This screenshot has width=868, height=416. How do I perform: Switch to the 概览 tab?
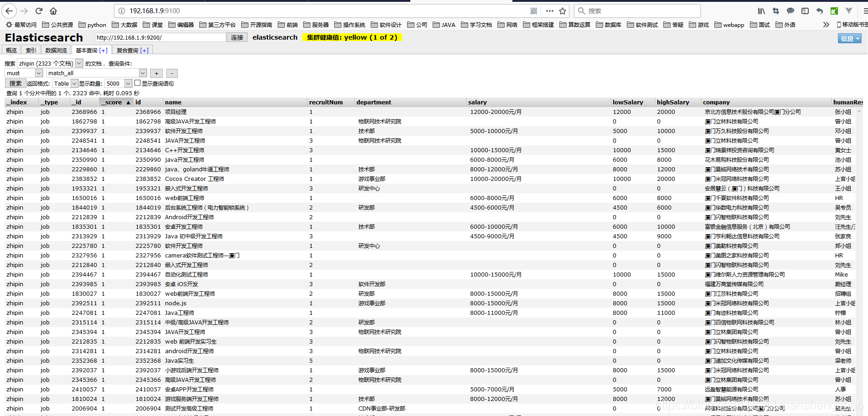pos(11,50)
